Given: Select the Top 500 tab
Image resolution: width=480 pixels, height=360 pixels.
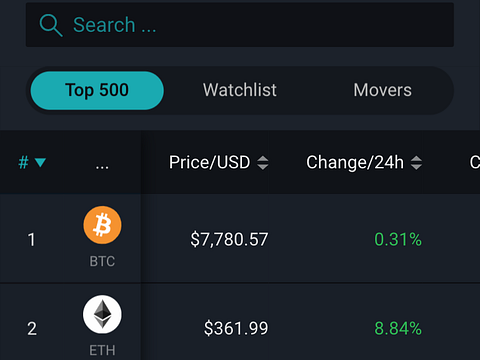Looking at the screenshot, I should click(x=97, y=90).
